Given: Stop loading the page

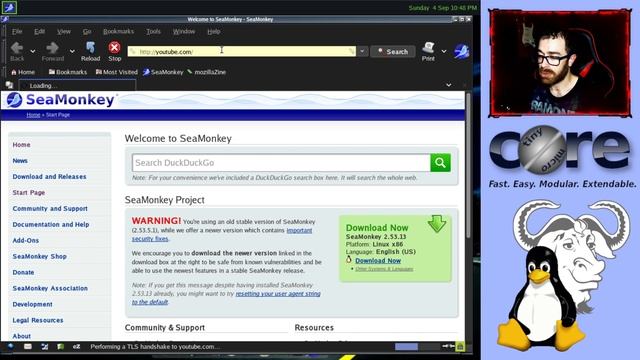Looking at the screenshot, I should coord(115,51).
